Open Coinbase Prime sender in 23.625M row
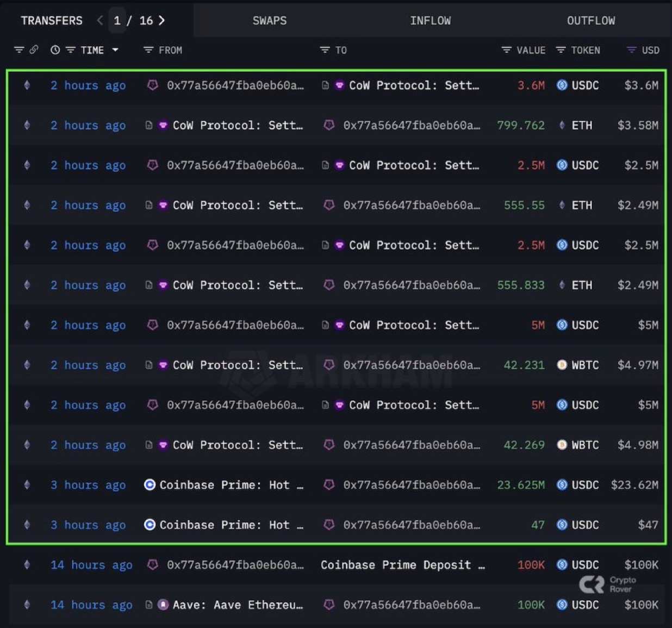Image resolution: width=672 pixels, height=628 pixels. pyautogui.click(x=224, y=485)
